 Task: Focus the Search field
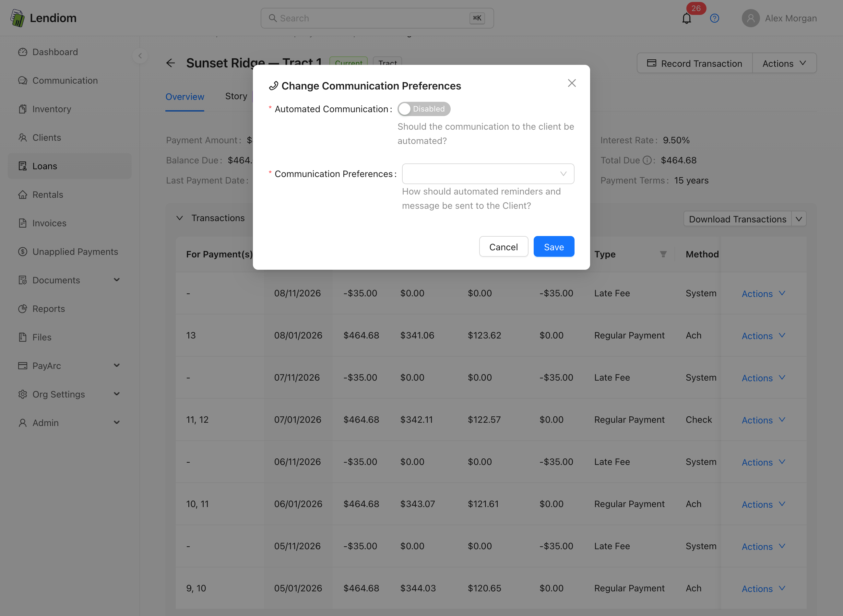(377, 18)
